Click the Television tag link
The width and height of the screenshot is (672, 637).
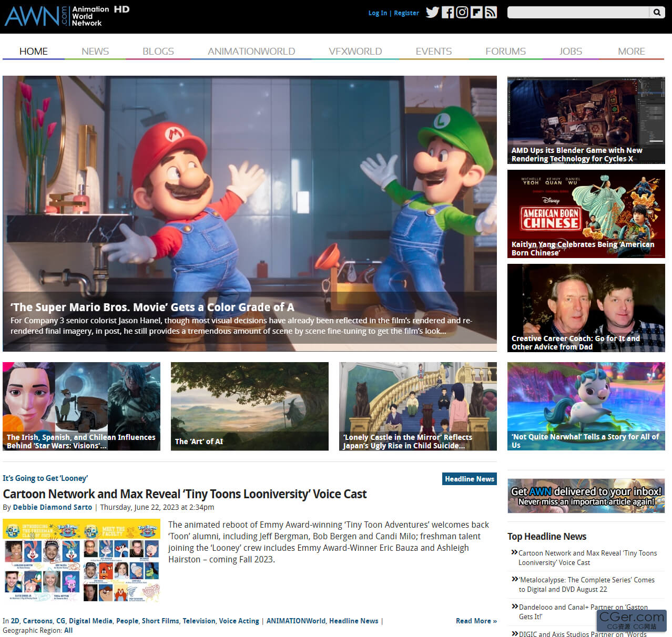click(199, 621)
